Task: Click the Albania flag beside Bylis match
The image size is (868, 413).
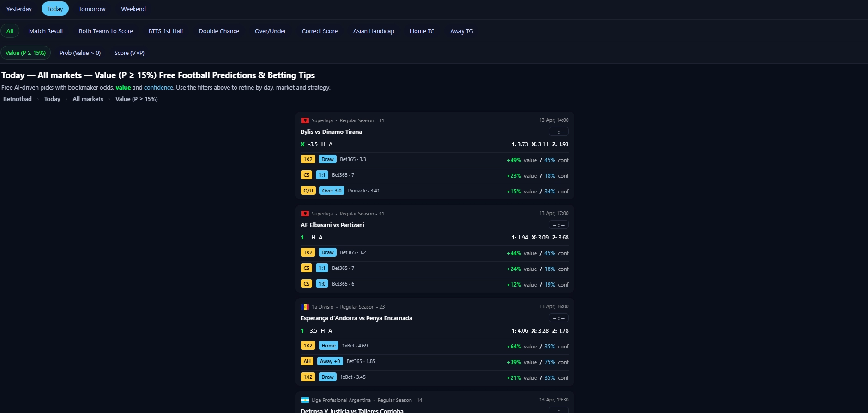Action: [305, 120]
